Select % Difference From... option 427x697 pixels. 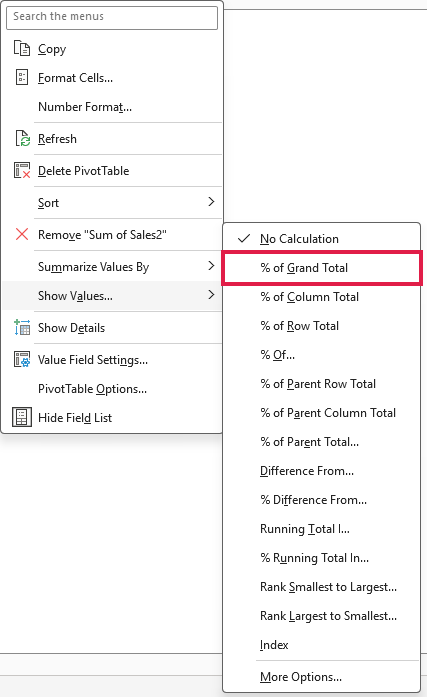click(321, 500)
